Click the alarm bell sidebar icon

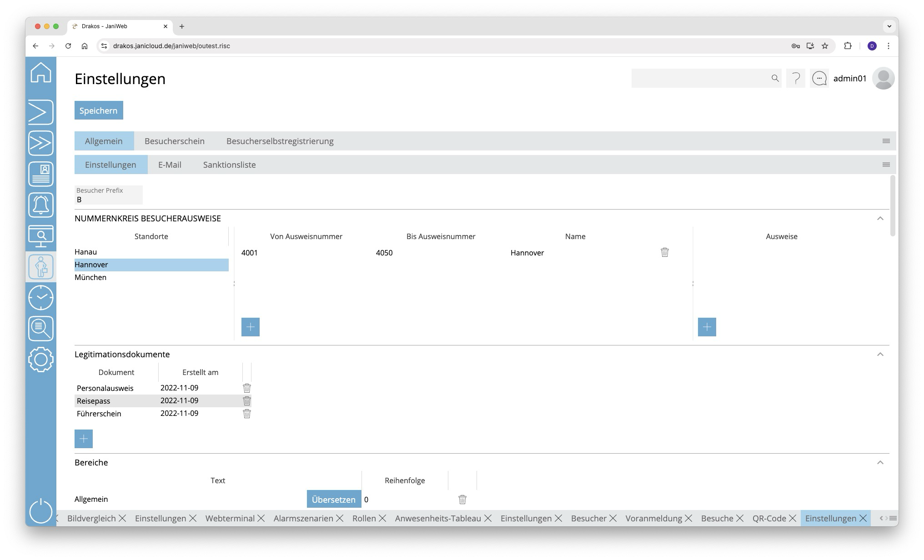click(x=41, y=205)
